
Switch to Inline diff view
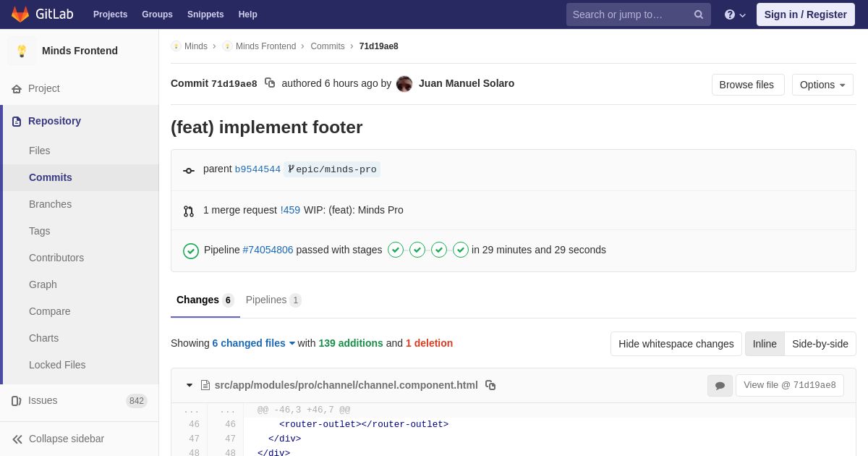point(765,344)
